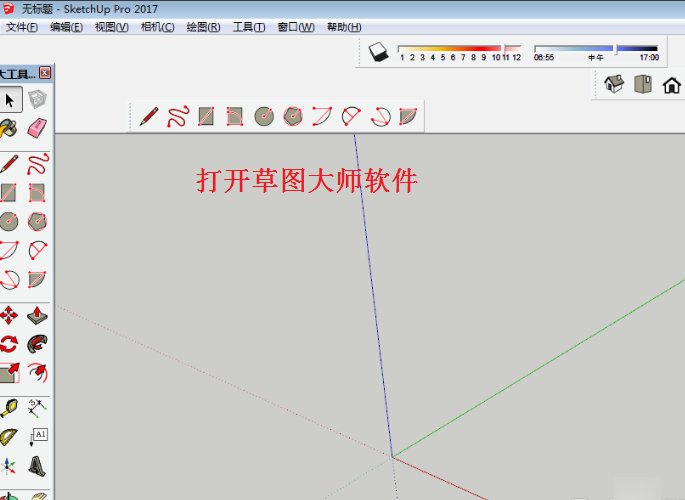The width and height of the screenshot is (685, 500).
Task: Activate the Axes tool
Action: pyautogui.click(x=8, y=466)
